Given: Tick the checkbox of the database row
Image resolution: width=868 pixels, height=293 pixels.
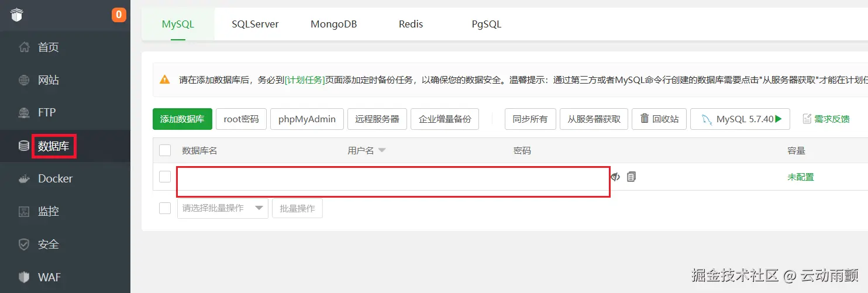Looking at the screenshot, I should [165, 177].
